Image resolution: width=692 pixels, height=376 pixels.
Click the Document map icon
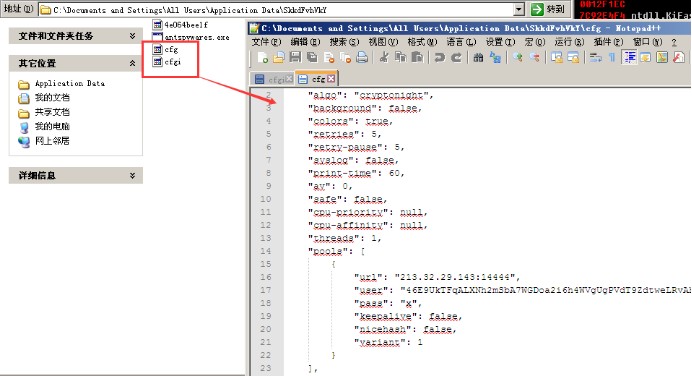[x=662, y=57]
